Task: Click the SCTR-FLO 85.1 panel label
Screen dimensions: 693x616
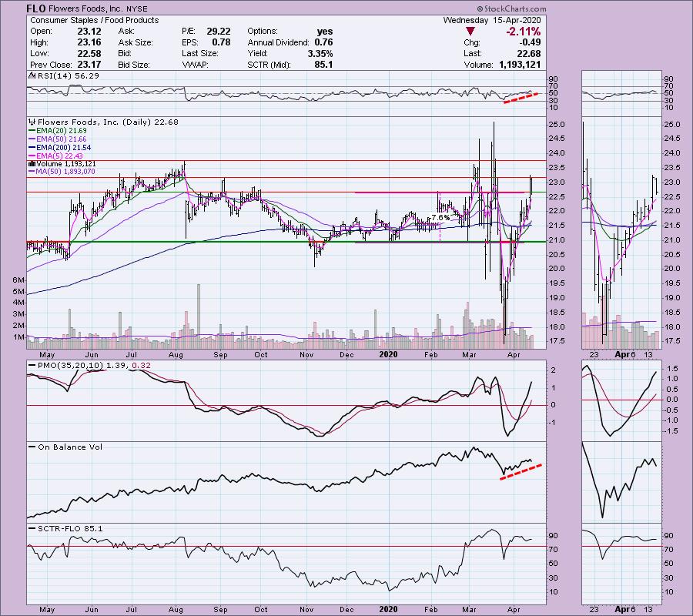Action: [x=70, y=528]
